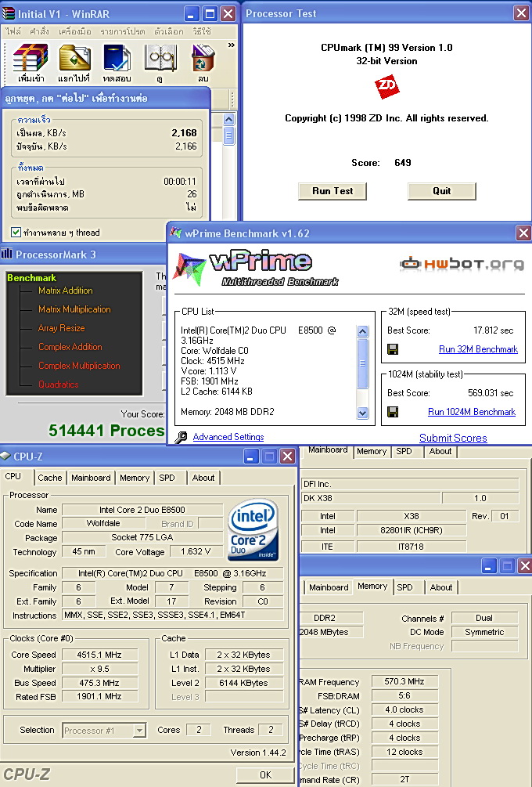
Task: Click the ProcessorMark 3 title icon
Action: tap(6, 254)
